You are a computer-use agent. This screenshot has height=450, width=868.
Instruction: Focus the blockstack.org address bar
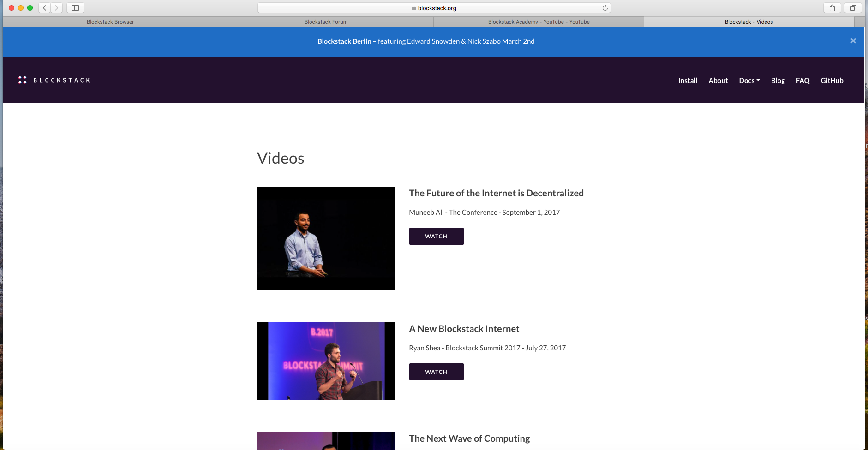[434, 8]
